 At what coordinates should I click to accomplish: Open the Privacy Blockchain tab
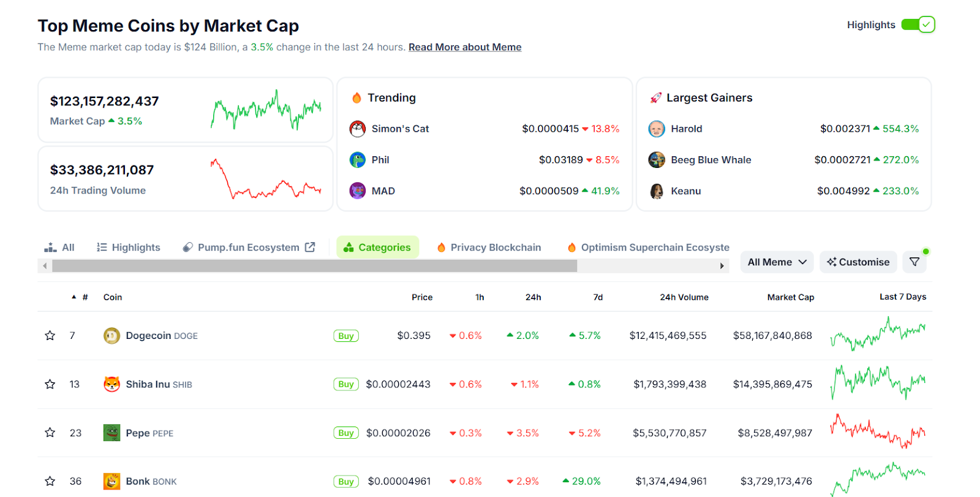489,248
